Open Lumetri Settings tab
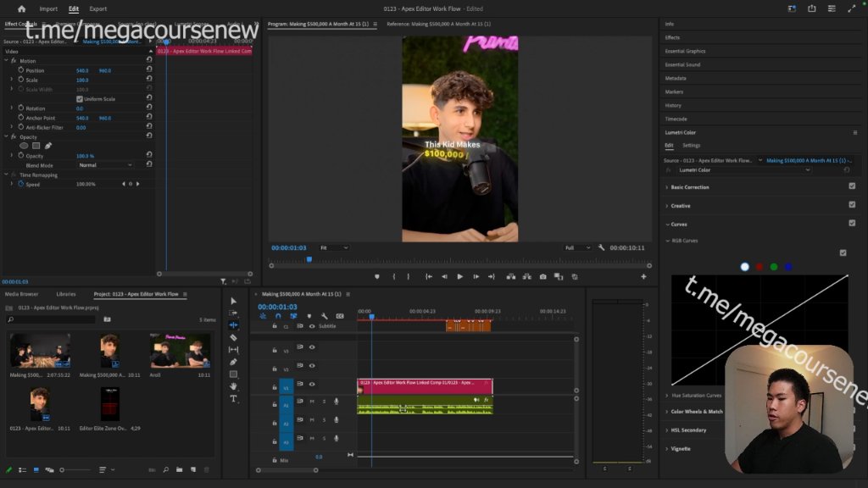The image size is (868, 488). [691, 146]
